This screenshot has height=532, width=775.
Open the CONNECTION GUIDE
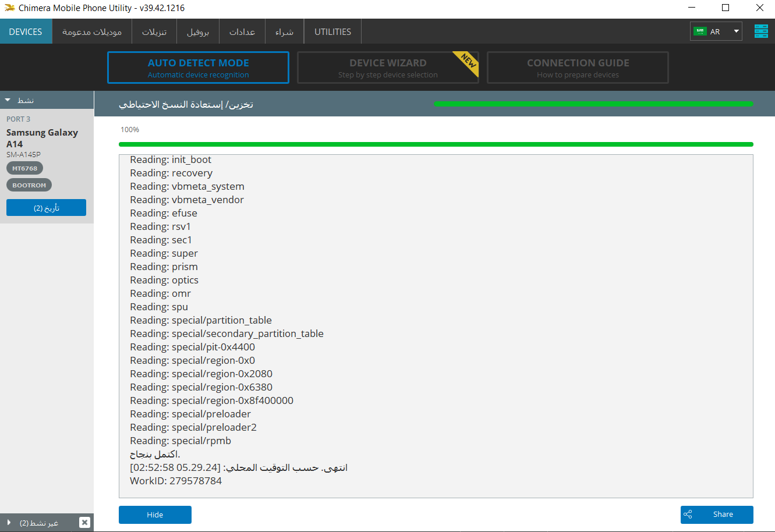click(578, 68)
